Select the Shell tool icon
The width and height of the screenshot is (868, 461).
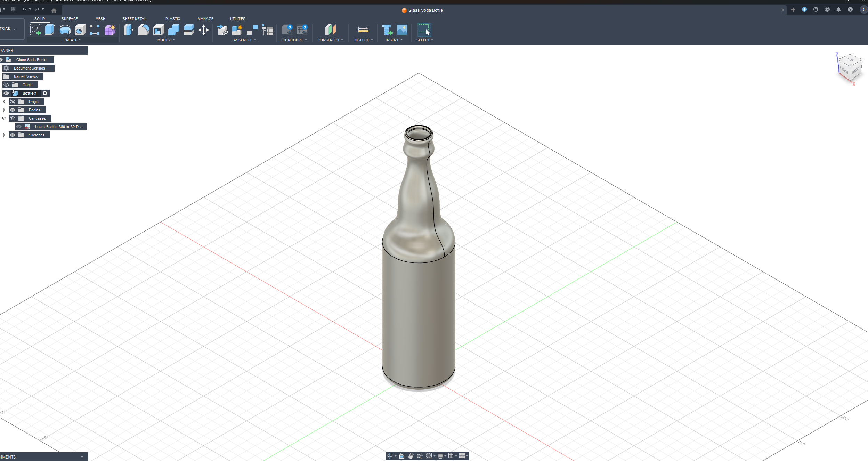click(159, 30)
